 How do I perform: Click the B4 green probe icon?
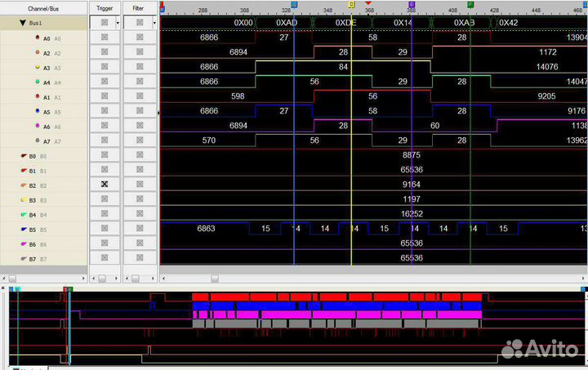(x=22, y=214)
